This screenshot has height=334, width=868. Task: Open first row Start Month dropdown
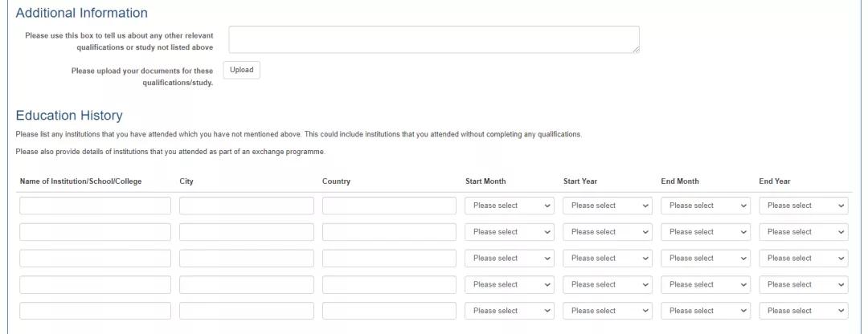coord(510,206)
